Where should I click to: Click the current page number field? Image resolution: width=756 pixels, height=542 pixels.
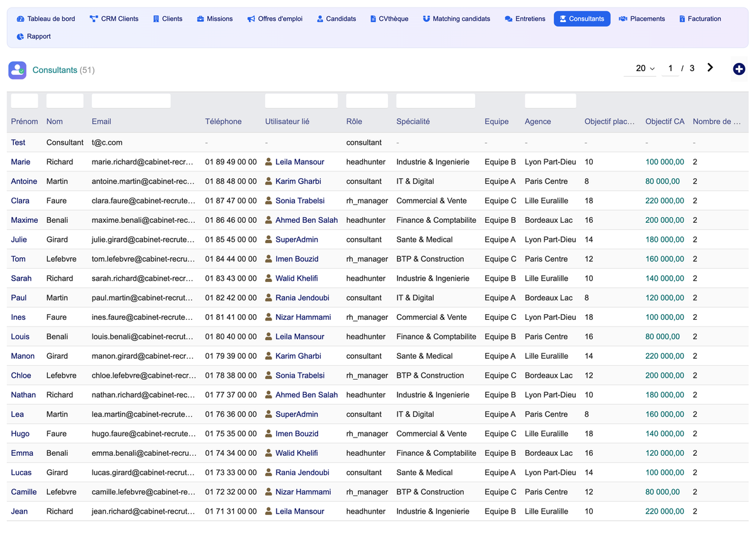(x=670, y=68)
